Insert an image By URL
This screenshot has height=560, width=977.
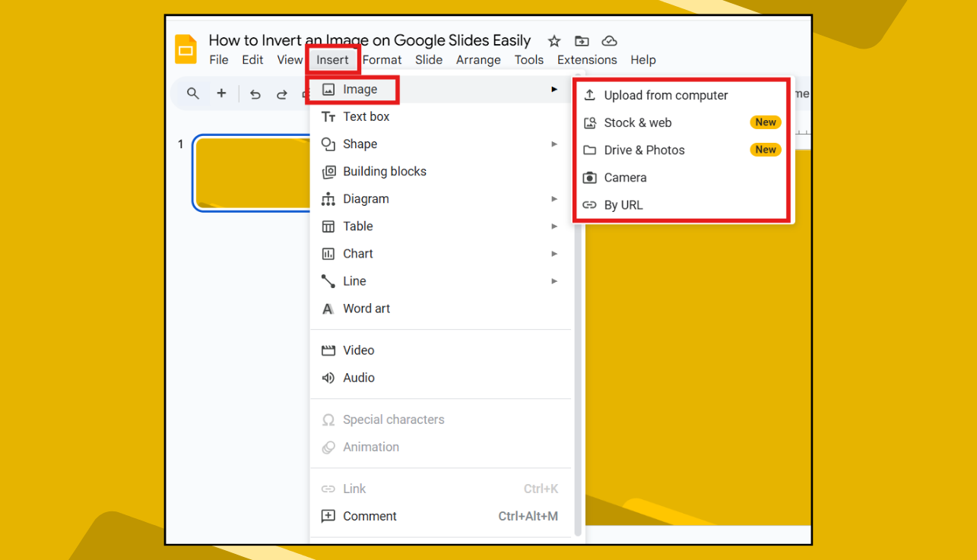(x=623, y=204)
